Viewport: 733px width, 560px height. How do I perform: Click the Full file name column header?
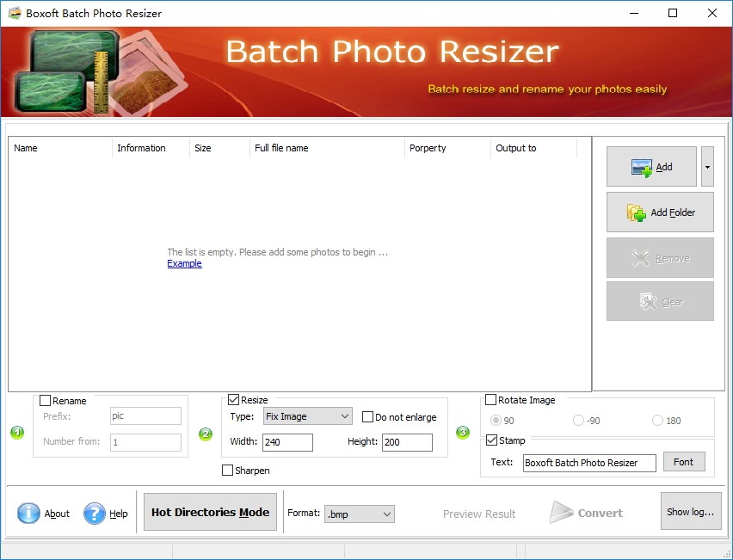tap(327, 148)
